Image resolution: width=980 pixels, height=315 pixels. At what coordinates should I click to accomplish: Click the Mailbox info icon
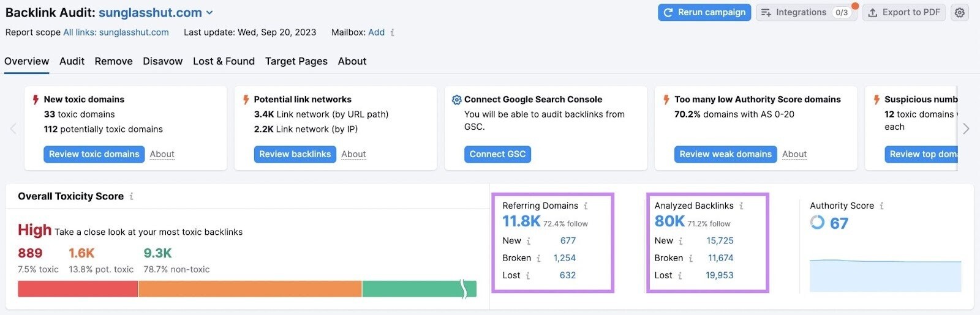392,32
